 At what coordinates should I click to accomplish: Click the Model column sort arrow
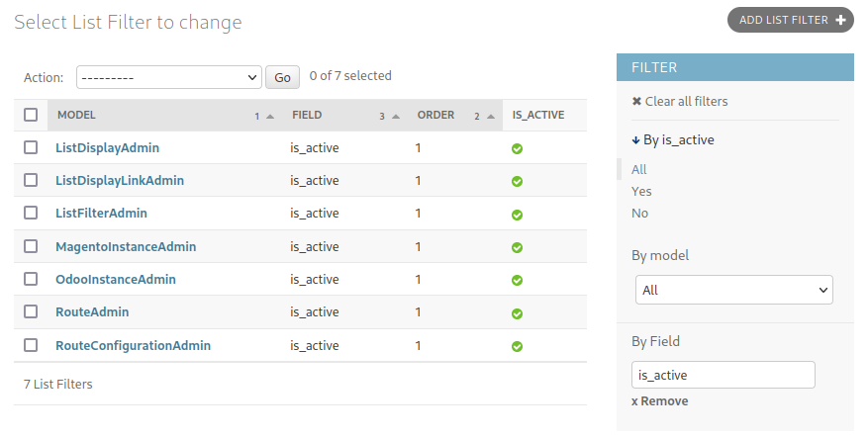coord(270,116)
